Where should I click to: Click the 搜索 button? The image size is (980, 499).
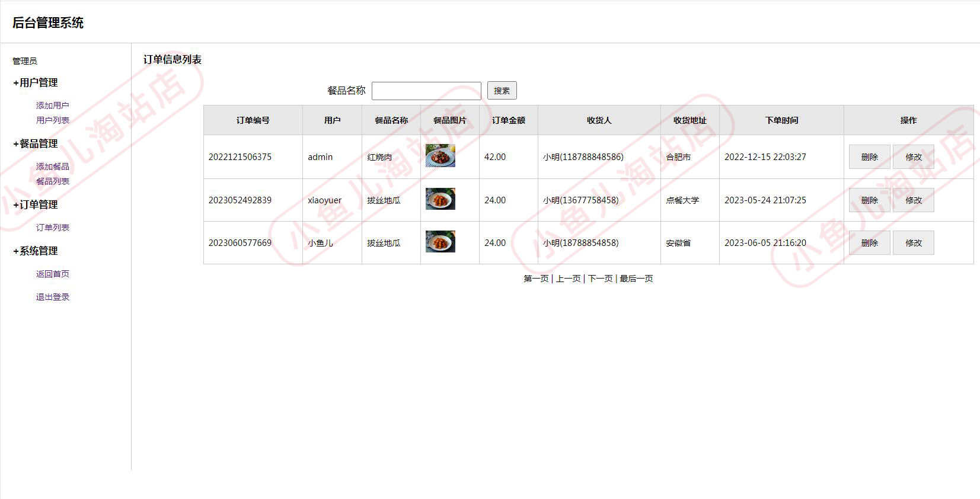coord(502,91)
